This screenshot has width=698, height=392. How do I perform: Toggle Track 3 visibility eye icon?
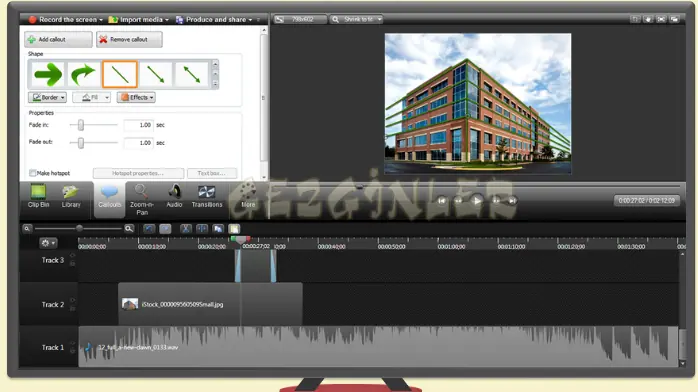coord(73,256)
